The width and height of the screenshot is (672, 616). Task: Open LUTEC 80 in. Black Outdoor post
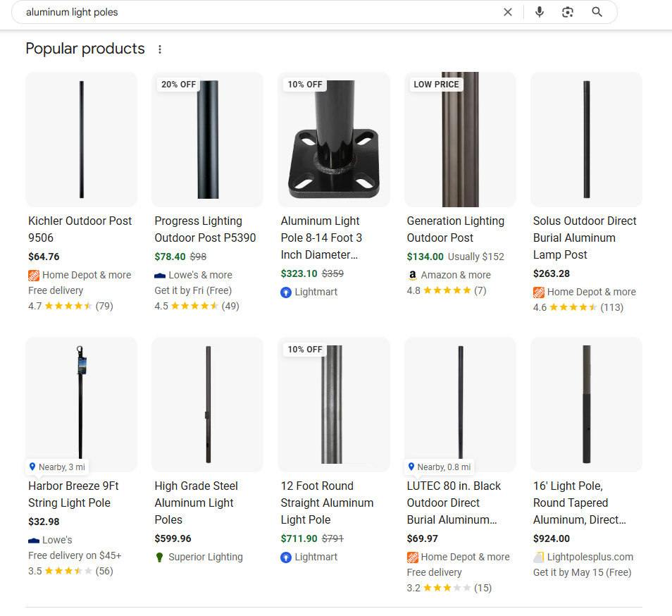454,503
